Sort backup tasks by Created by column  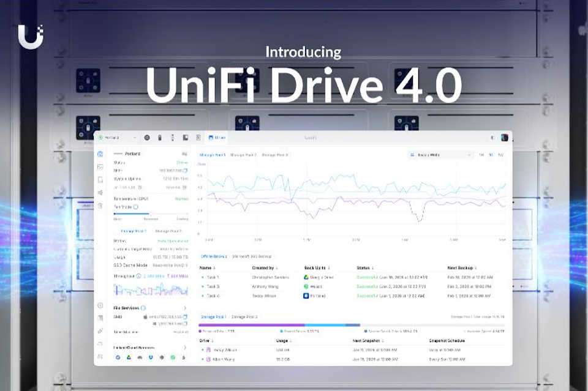pos(265,268)
